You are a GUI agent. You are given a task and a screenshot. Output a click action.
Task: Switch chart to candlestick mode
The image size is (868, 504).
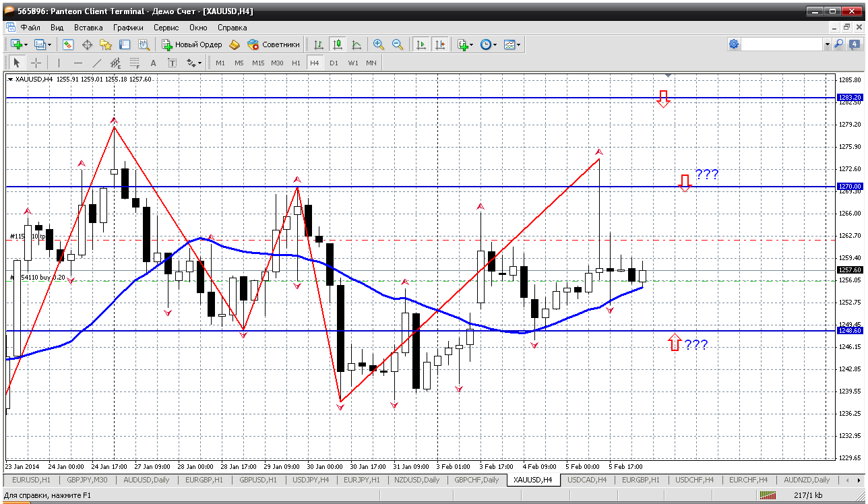tap(337, 44)
